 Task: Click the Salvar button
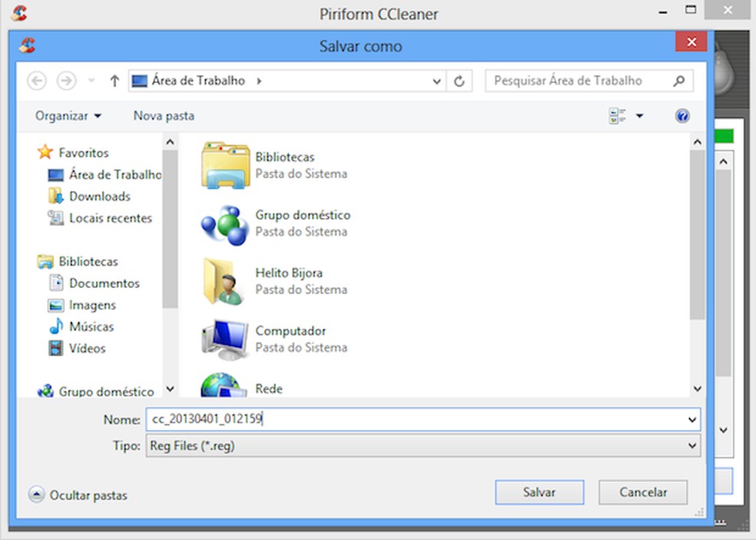coord(539,492)
